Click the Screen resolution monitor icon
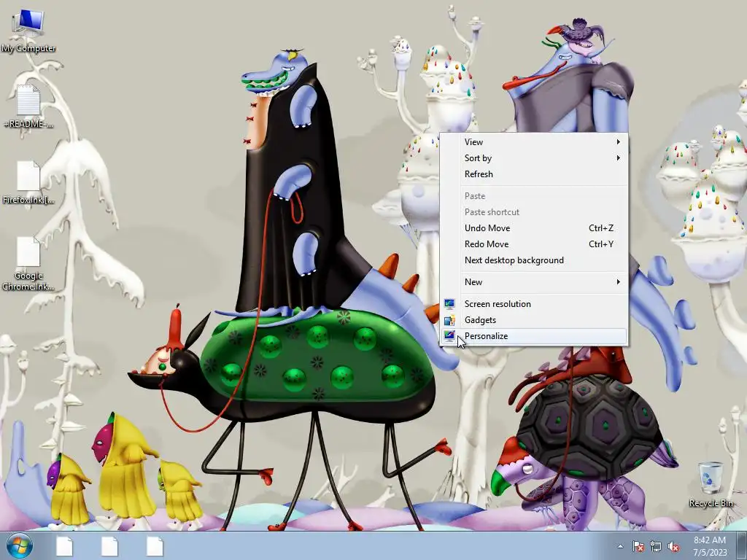The height and width of the screenshot is (560, 747). tap(449, 304)
